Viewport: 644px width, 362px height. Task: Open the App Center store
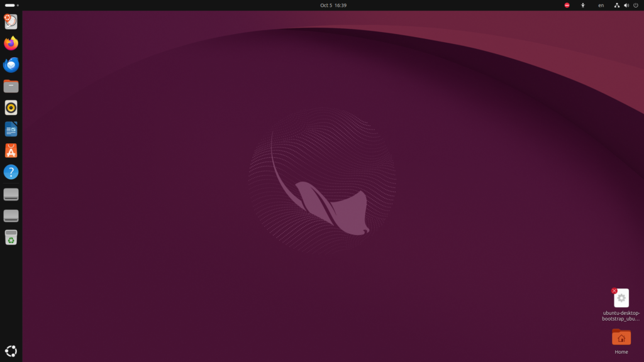[11, 151]
